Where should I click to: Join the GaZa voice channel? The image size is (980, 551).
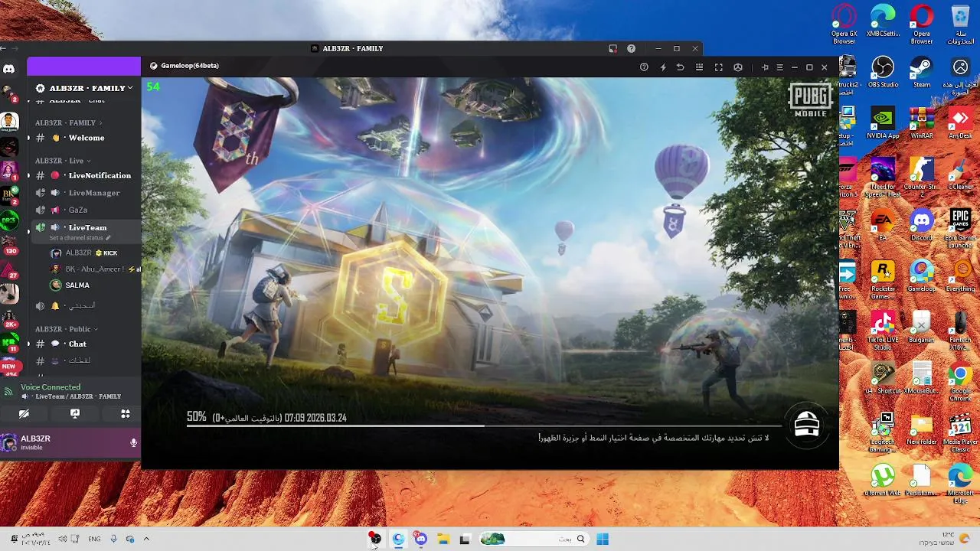point(77,210)
